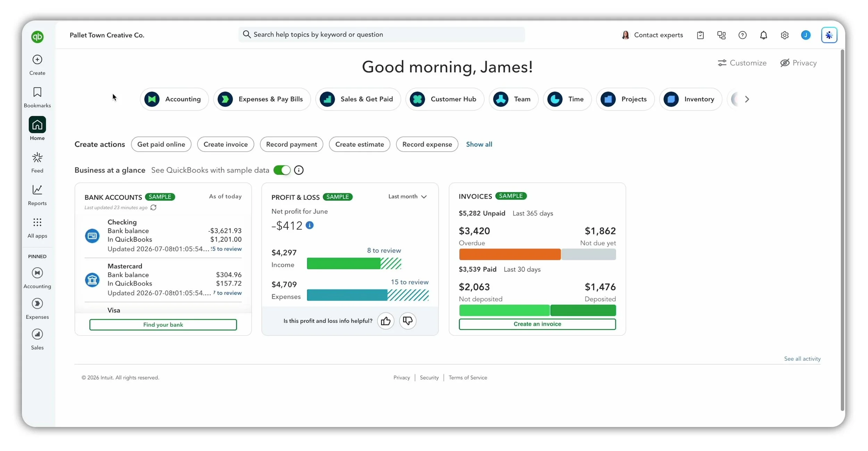Open the Team chip
Image resolution: width=868 pixels, height=451 pixels.
click(x=514, y=99)
